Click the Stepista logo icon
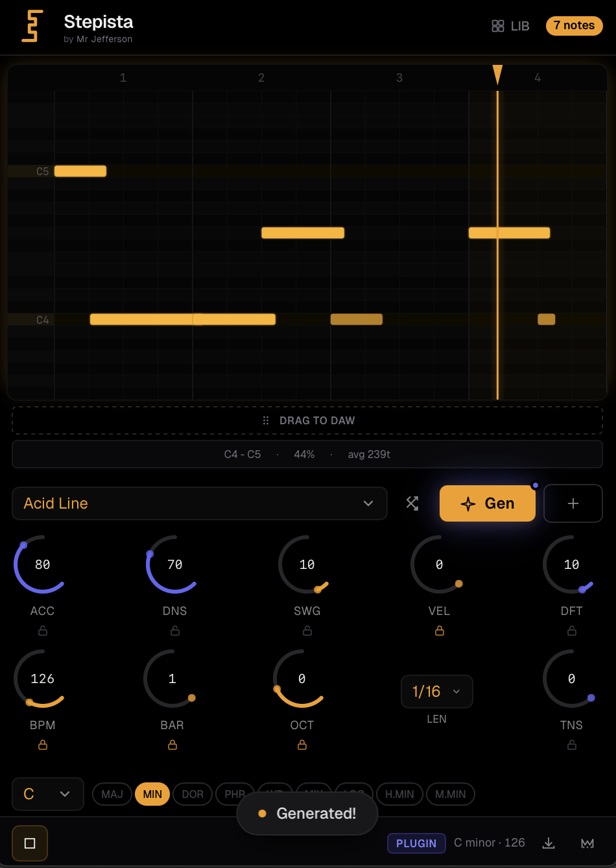Screen dimensions: 616x868 (x=32, y=26)
